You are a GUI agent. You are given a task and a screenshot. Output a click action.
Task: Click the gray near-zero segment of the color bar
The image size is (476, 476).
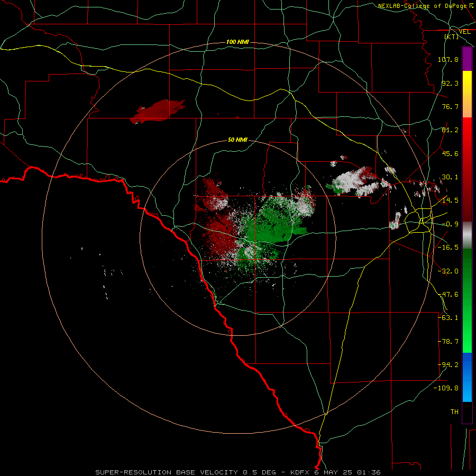[467, 235]
